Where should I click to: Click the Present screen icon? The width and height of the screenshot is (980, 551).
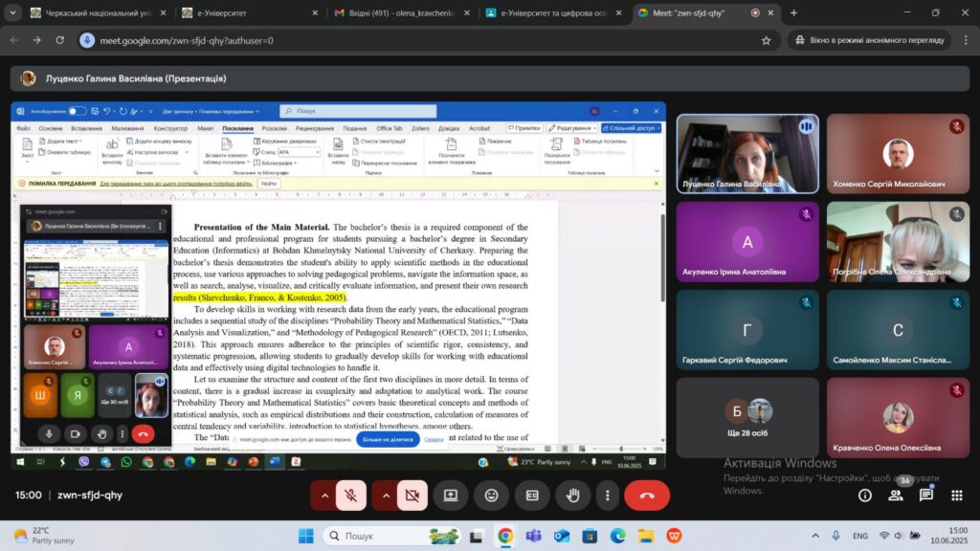pos(451,496)
